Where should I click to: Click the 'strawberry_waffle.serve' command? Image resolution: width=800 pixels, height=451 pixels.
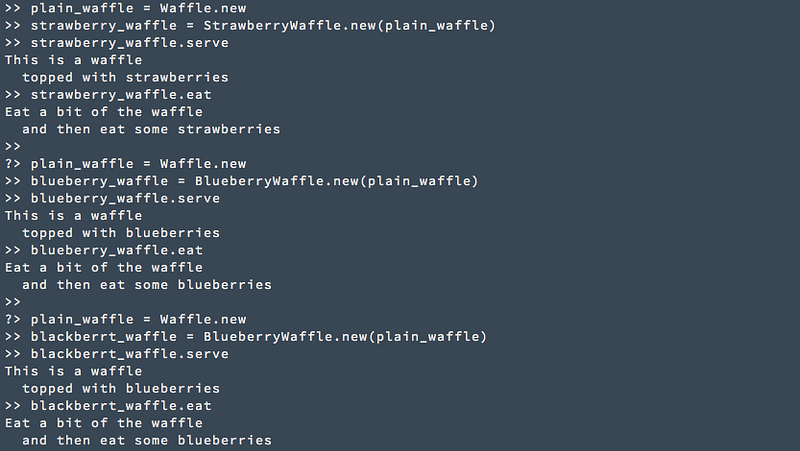point(130,43)
